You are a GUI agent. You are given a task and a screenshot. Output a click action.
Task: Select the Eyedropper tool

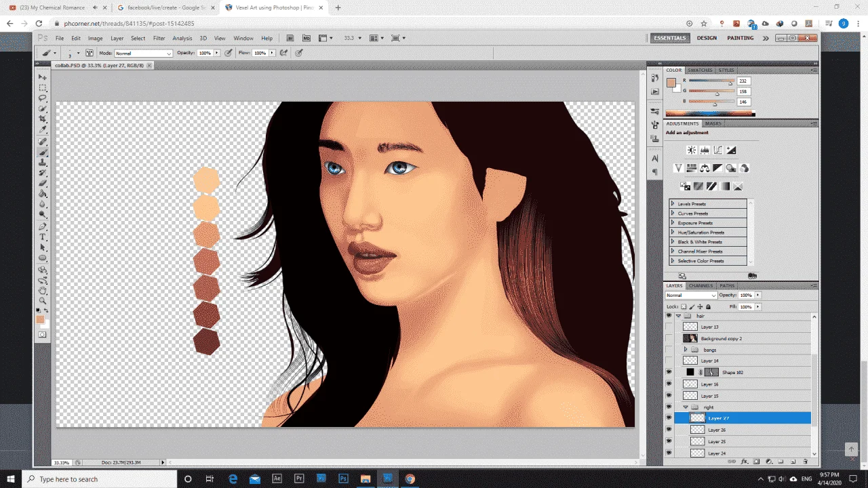pos(43,129)
